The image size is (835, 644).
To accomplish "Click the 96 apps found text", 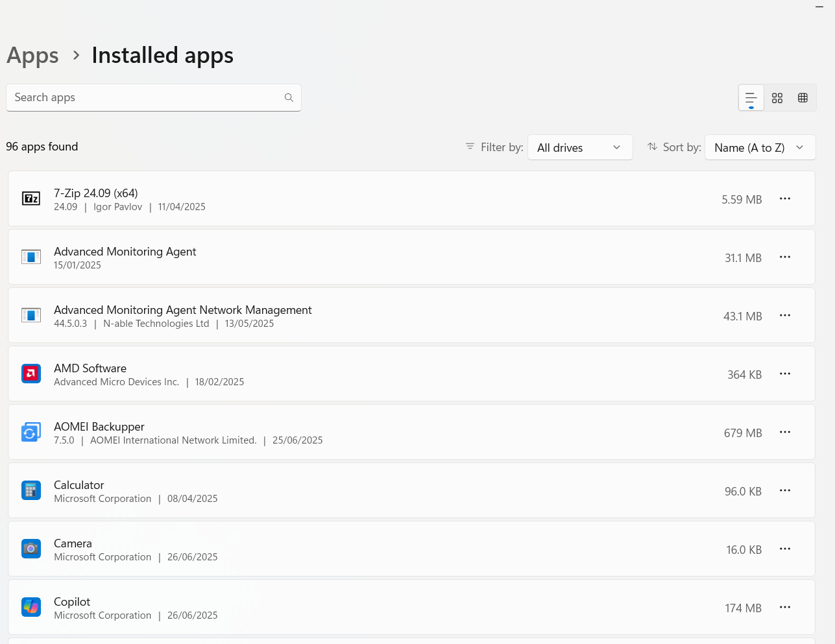I will [42, 147].
